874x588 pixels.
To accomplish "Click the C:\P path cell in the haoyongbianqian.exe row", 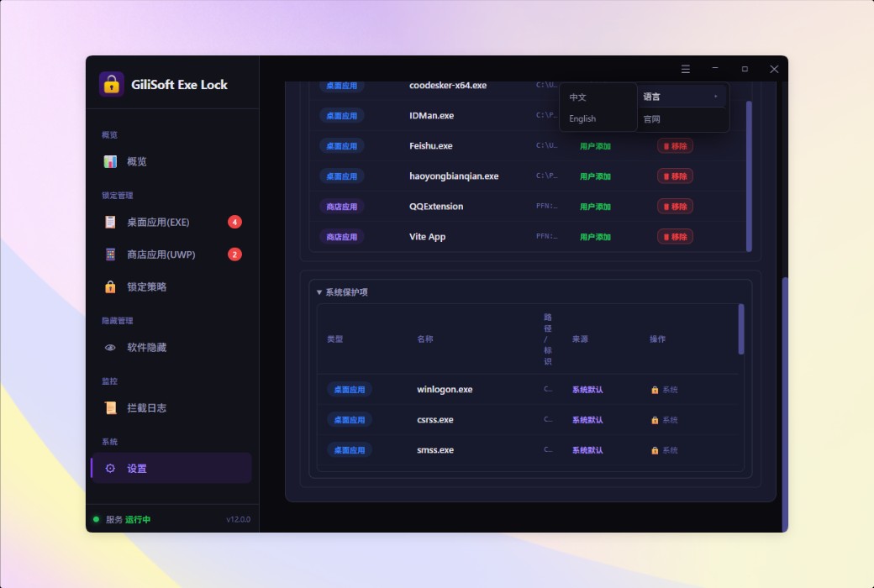I will tap(546, 176).
